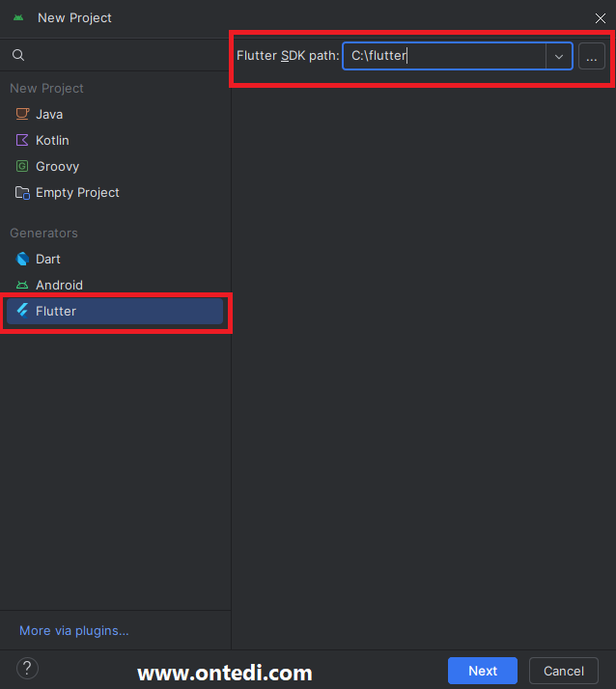Click the Android robot icon in list
This screenshot has width=616, height=689.
pos(22,286)
